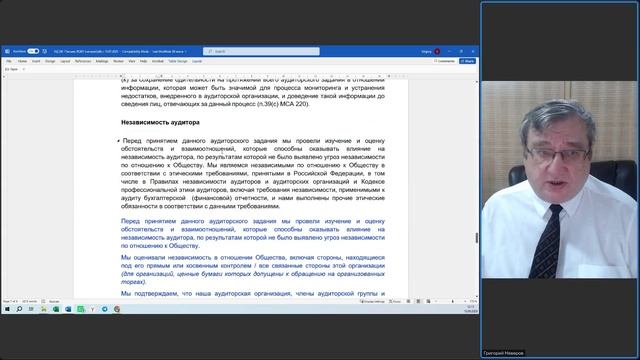The image size is (640, 360).
Task: Open the Table Design tab
Action: click(178, 61)
